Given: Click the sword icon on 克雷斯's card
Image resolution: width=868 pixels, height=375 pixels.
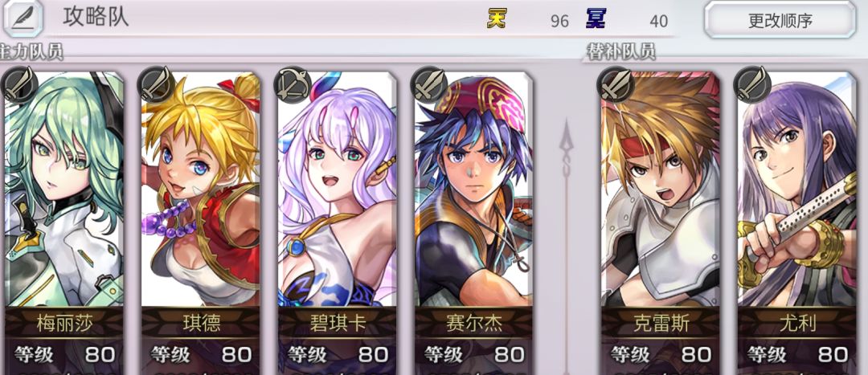Looking at the screenshot, I should 616,86.
